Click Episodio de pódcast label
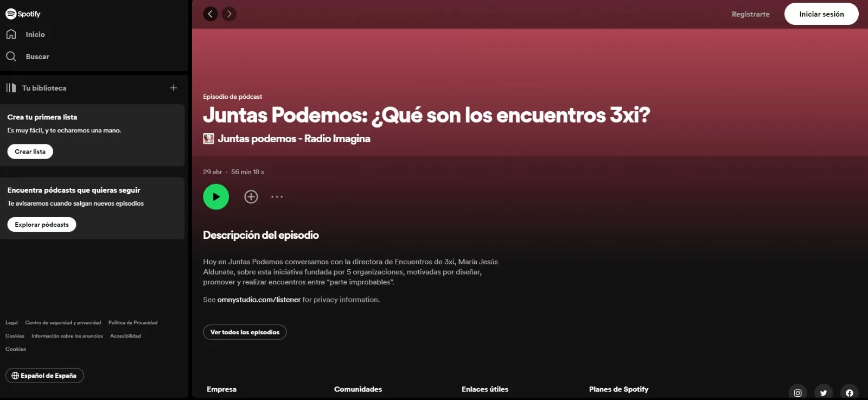 tap(232, 97)
